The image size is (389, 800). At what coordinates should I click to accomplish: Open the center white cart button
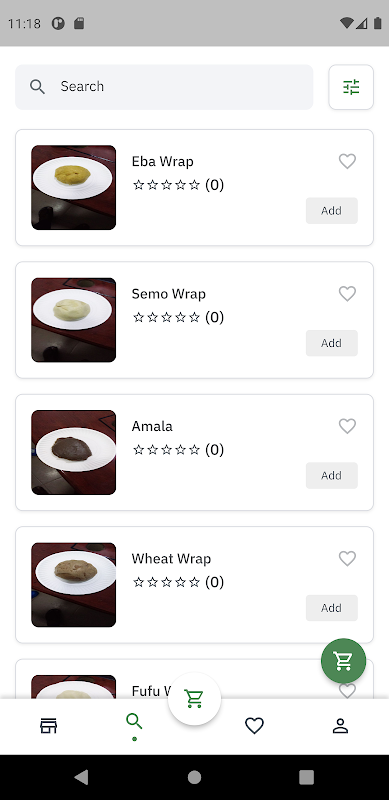click(x=194, y=698)
